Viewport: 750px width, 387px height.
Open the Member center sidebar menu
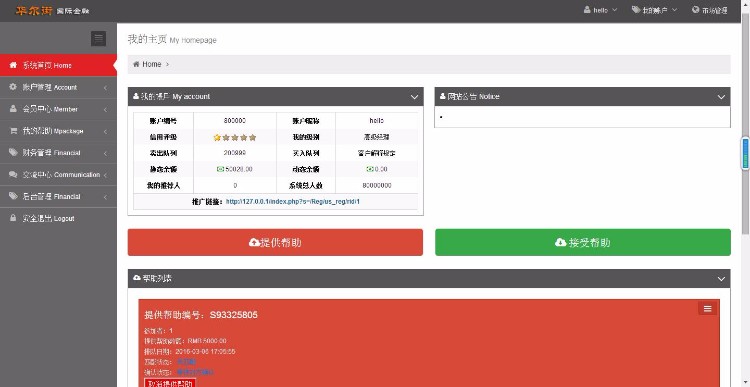pyautogui.click(x=58, y=109)
